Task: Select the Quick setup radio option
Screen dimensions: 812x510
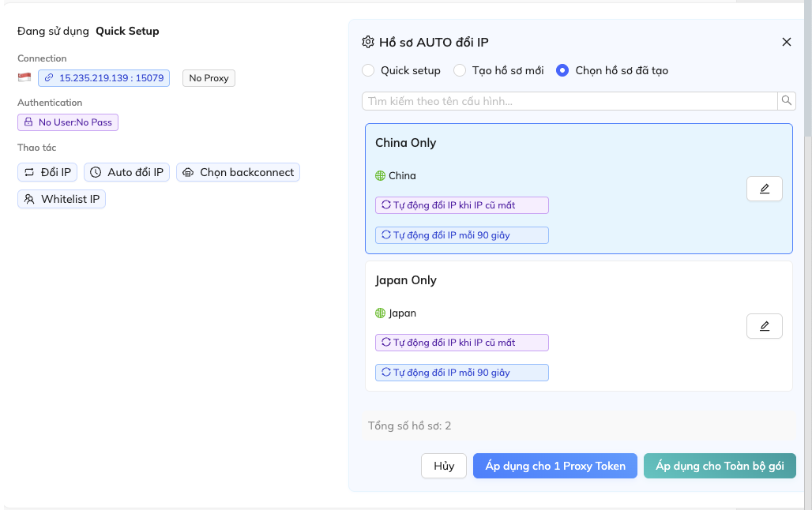Action: [x=368, y=70]
